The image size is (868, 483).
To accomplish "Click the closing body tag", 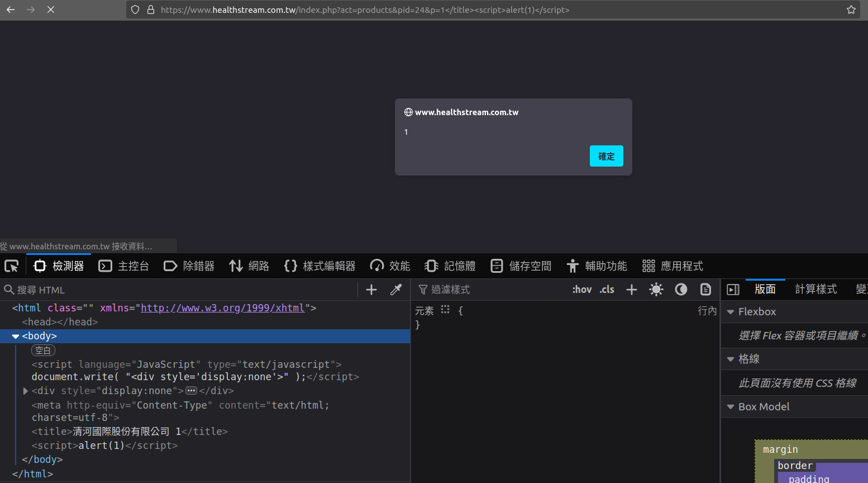I will click(x=42, y=460).
